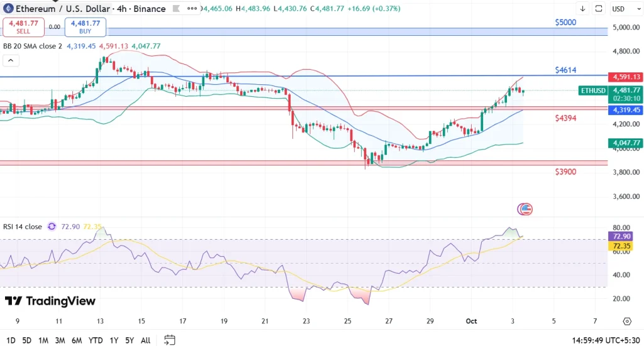Click the RSI 14 close indicator label

point(23,226)
